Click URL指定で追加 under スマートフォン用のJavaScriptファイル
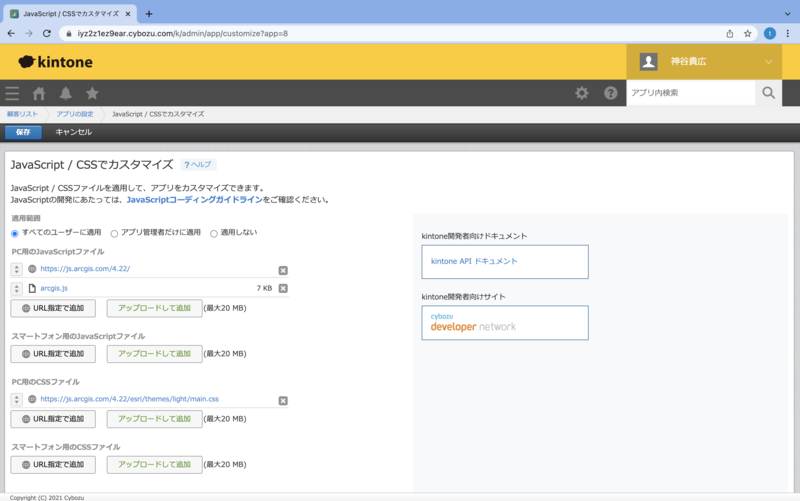The width and height of the screenshot is (800, 501). (x=53, y=354)
